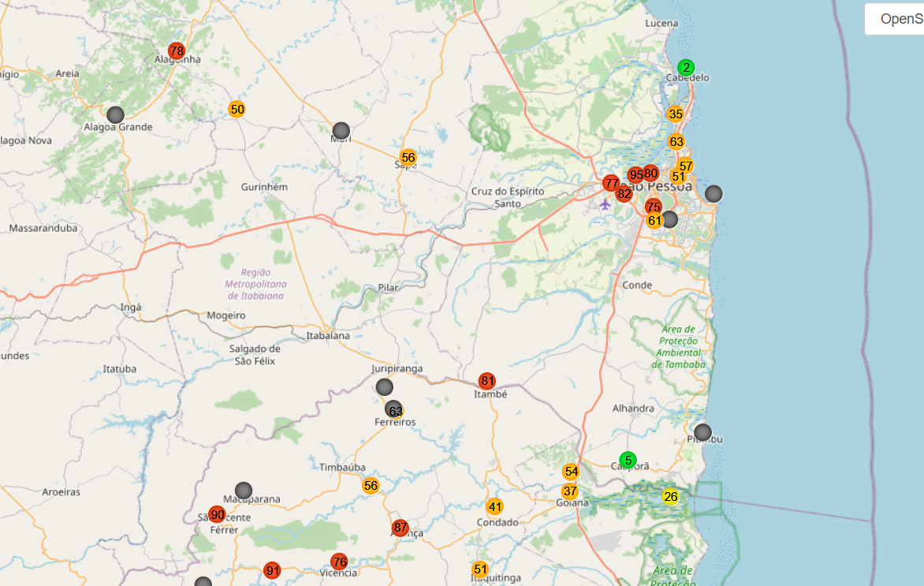Select the orange marker 41 above Condado
This screenshot has width=924, height=586.
[x=495, y=506]
